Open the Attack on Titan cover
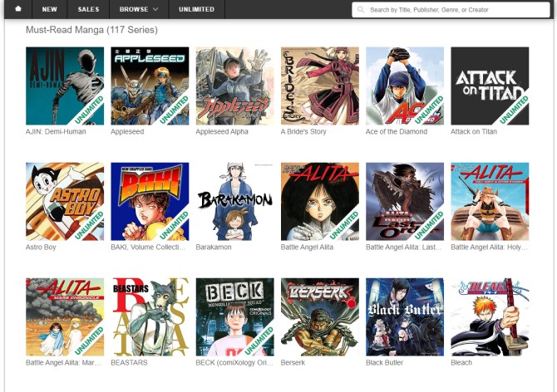Screen dimensions: 557x392 [x=490, y=86]
